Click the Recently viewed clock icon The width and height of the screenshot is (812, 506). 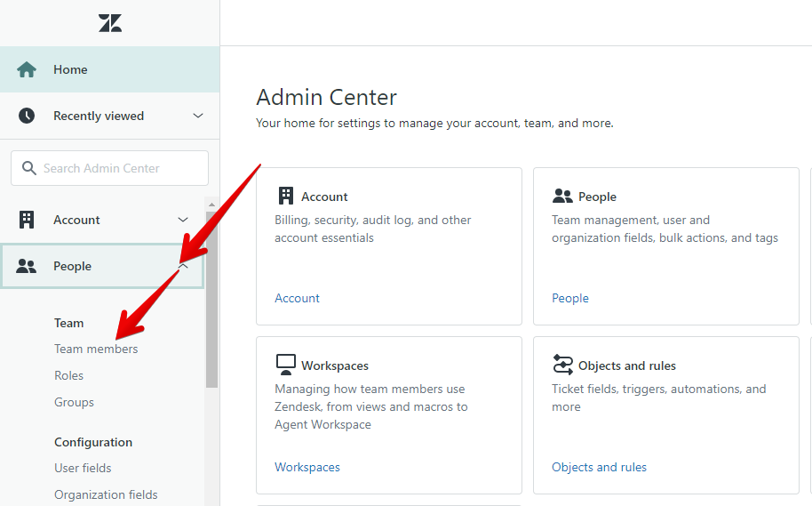click(27, 116)
